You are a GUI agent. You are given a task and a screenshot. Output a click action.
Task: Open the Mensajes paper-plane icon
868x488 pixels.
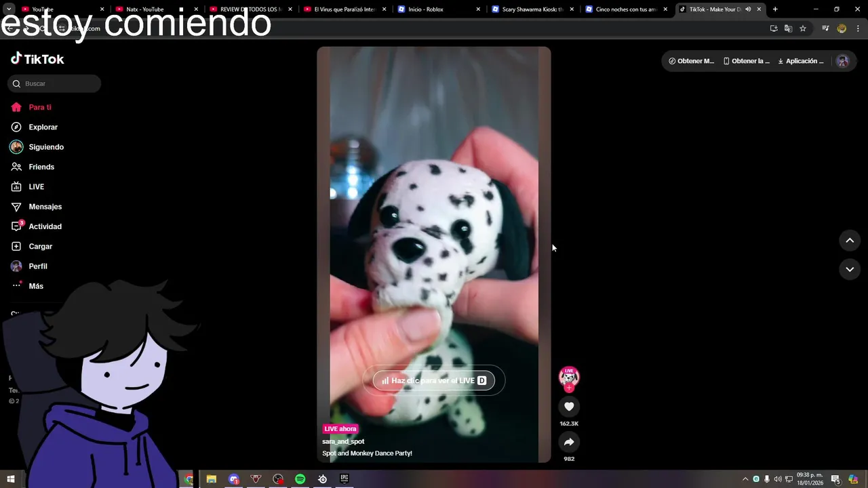pos(16,207)
